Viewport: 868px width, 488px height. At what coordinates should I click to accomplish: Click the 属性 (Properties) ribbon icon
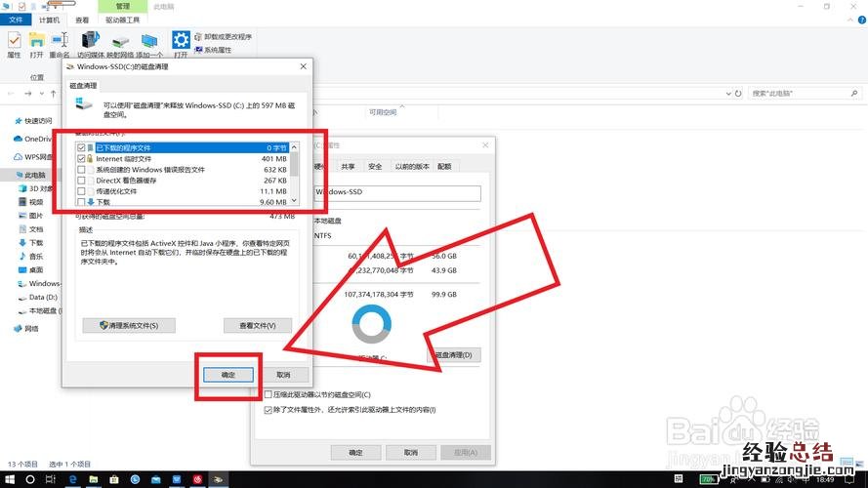click(x=14, y=42)
